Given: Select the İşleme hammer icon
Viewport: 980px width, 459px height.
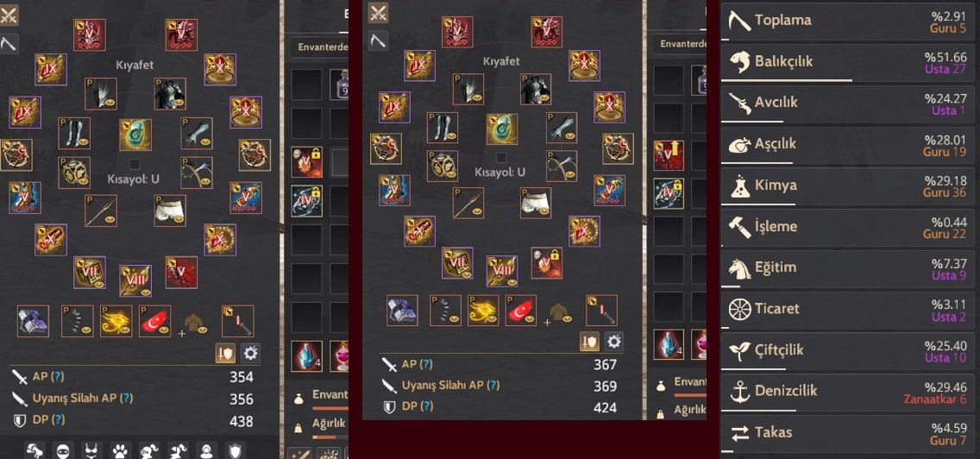Looking at the screenshot, I should [x=740, y=227].
